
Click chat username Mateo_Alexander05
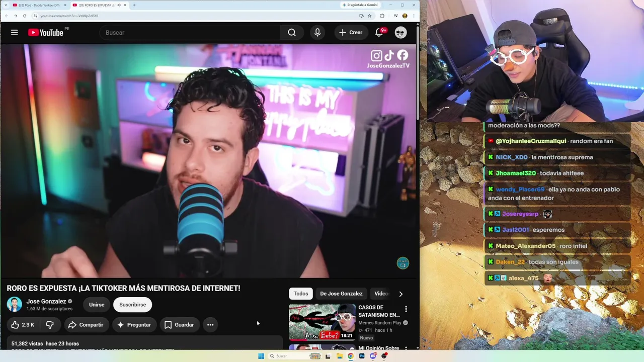coord(526,246)
